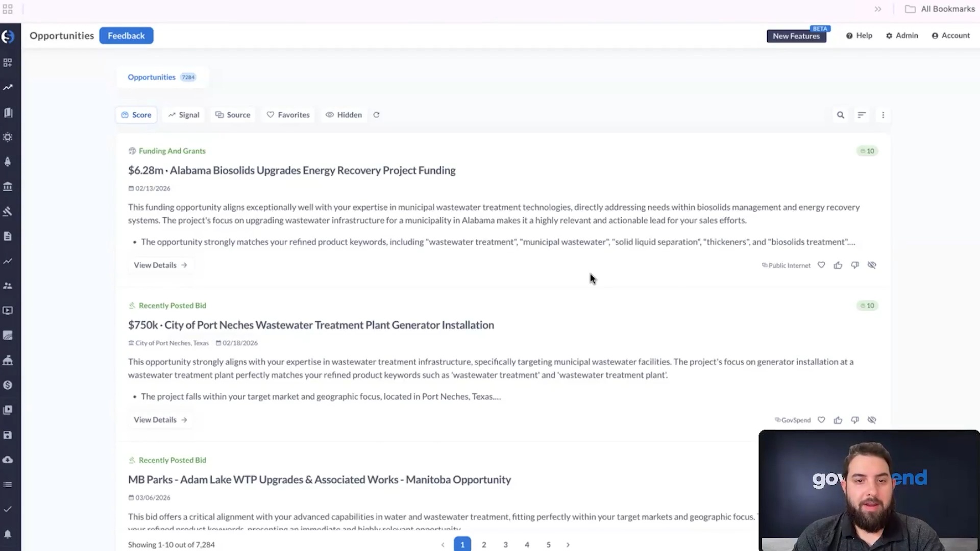Open the search icon above the opportunity list
The image size is (980, 551).
point(841,115)
